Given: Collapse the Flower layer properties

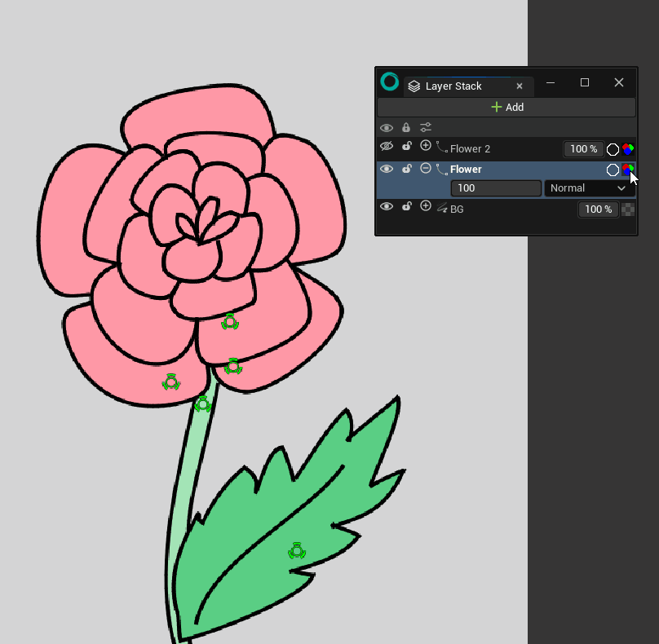Looking at the screenshot, I should tap(425, 169).
